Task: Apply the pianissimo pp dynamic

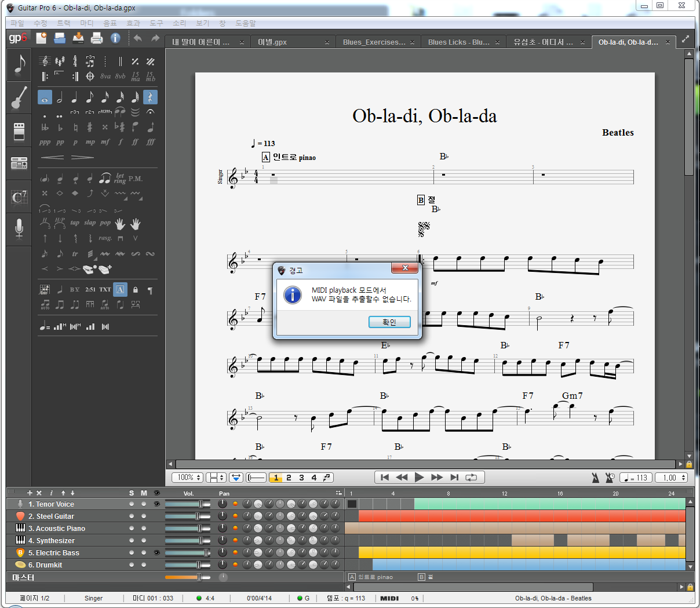Action: point(60,142)
